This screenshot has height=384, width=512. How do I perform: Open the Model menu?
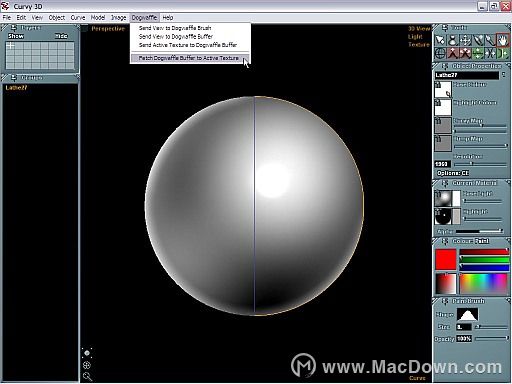point(98,18)
